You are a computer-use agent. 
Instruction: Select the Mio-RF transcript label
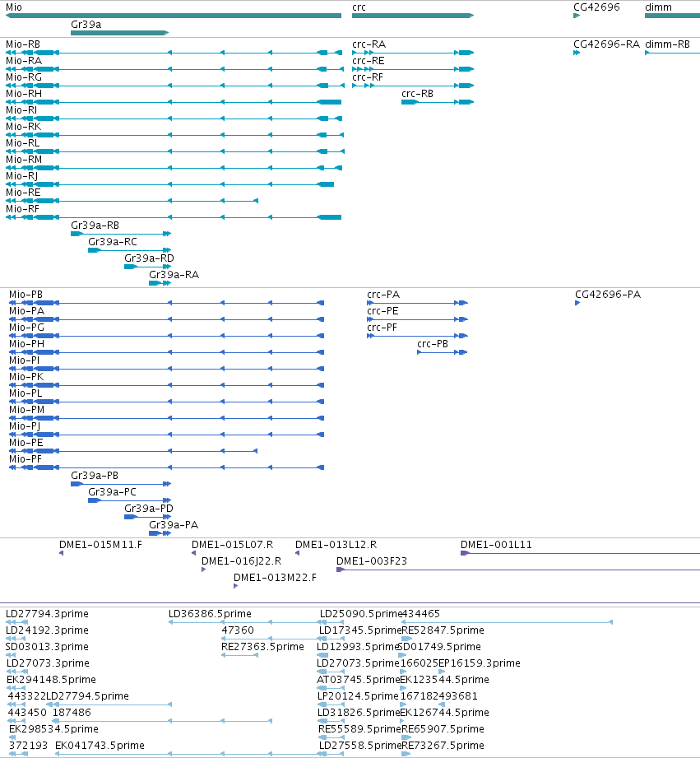[23, 209]
